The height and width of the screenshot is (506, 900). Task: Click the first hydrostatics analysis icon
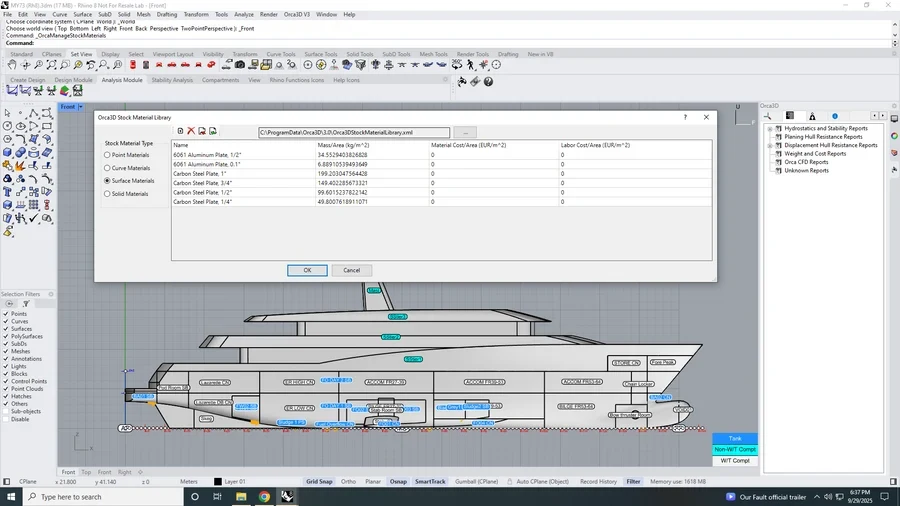click(11, 91)
